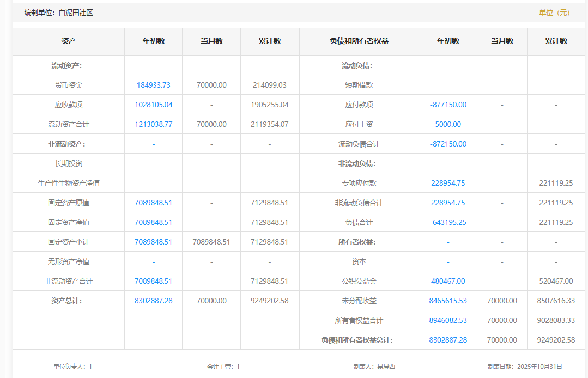The width and height of the screenshot is (588, 378).
Task: Select the 固定资产净值 opening balance link
Action: coord(153,222)
